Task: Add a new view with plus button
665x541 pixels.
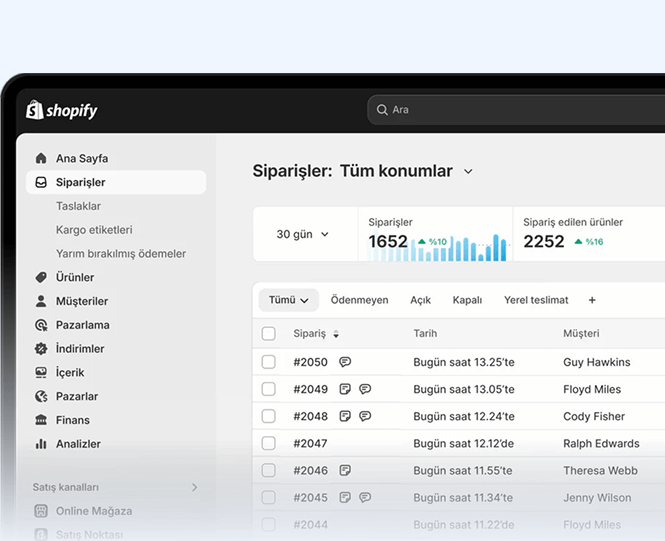Action: coord(592,300)
